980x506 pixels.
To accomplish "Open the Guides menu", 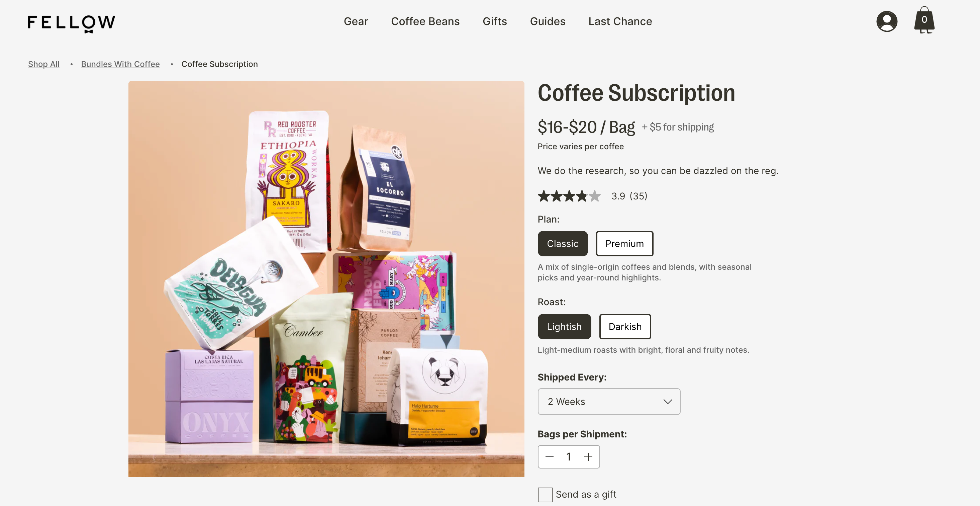I will pyautogui.click(x=548, y=21).
